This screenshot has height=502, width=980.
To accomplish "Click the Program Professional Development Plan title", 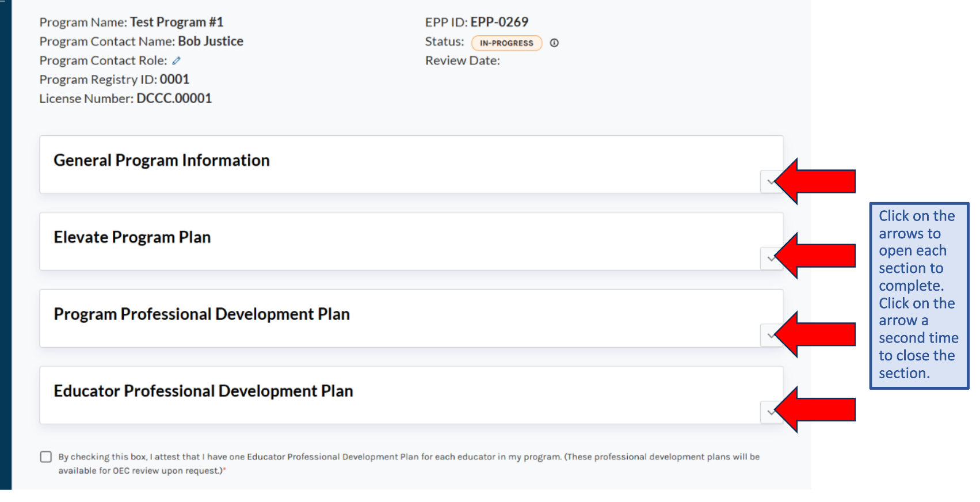I will coord(202,314).
